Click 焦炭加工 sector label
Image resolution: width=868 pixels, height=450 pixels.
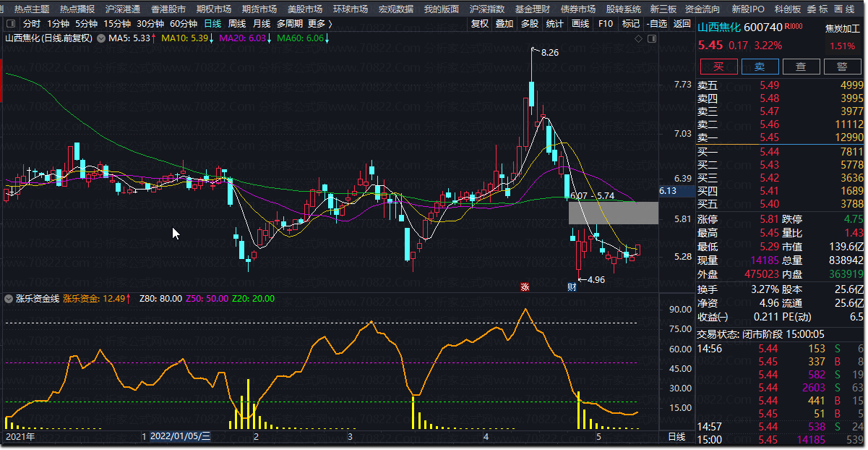(x=844, y=29)
